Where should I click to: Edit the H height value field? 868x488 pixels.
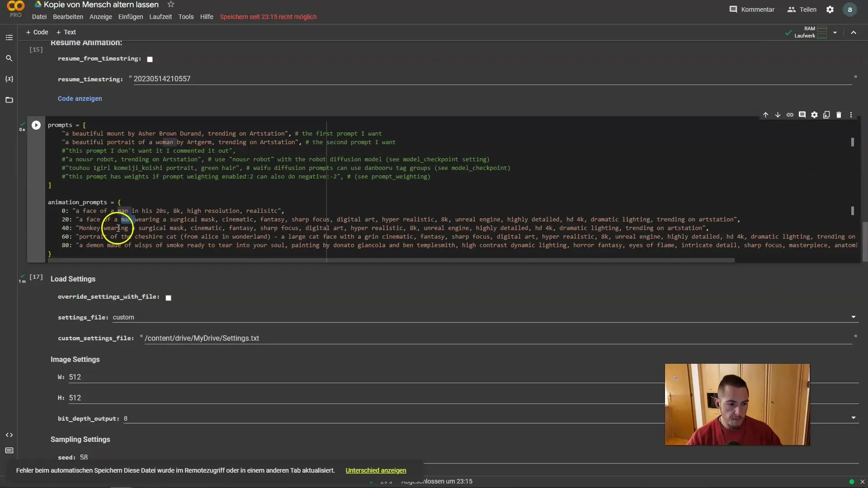coord(463,398)
